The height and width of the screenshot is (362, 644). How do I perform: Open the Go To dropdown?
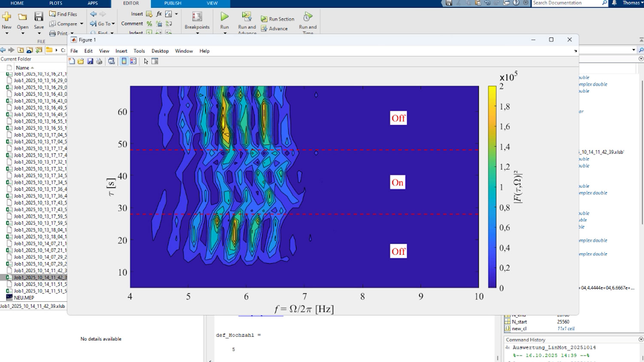click(106, 24)
